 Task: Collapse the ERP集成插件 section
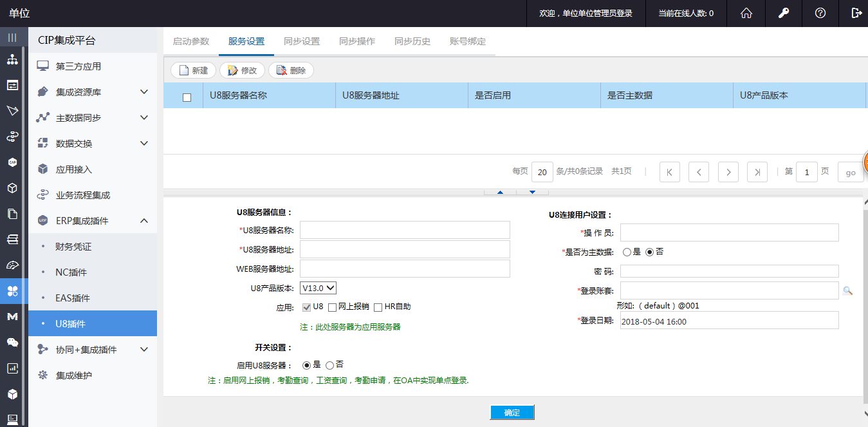click(x=144, y=221)
